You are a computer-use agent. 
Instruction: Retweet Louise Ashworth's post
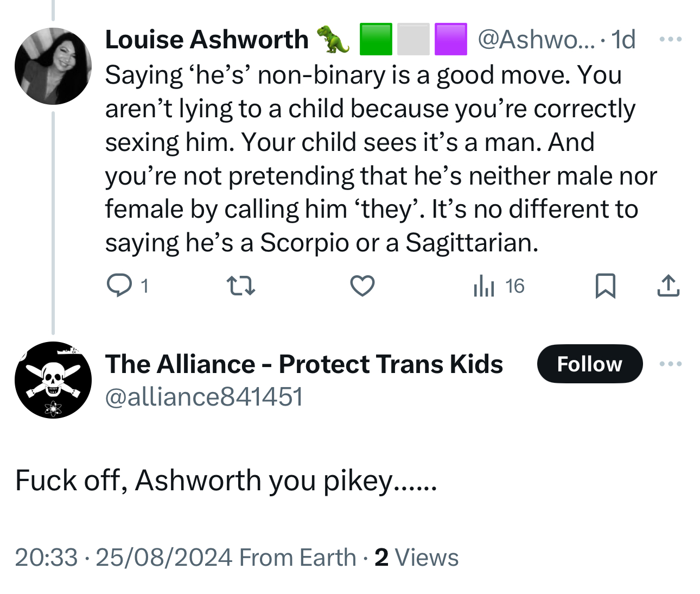click(241, 286)
